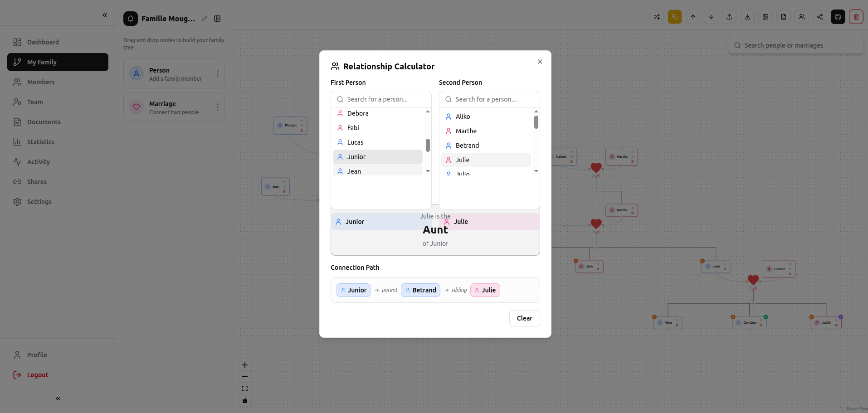Close the Relationship Calculator dialog
Image resolution: width=868 pixels, height=413 pixels.
click(x=540, y=62)
